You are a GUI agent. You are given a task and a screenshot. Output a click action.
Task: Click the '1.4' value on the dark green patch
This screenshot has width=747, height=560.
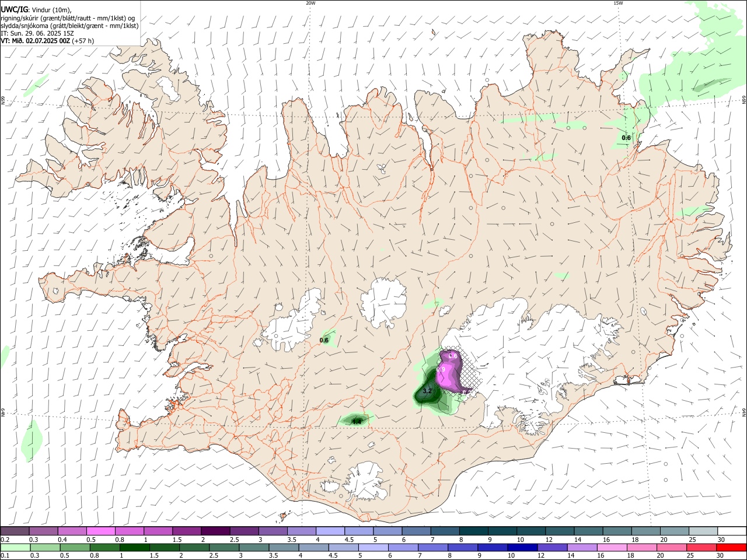[x=356, y=421]
